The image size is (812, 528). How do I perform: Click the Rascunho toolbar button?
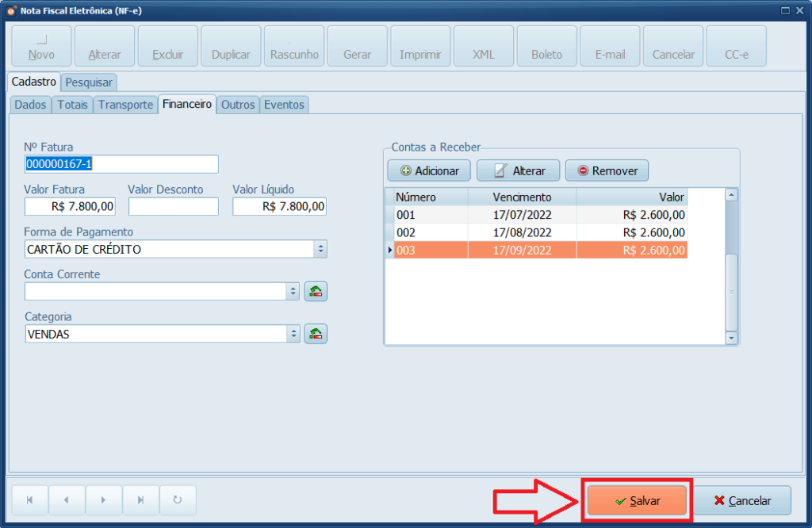pos(294,46)
